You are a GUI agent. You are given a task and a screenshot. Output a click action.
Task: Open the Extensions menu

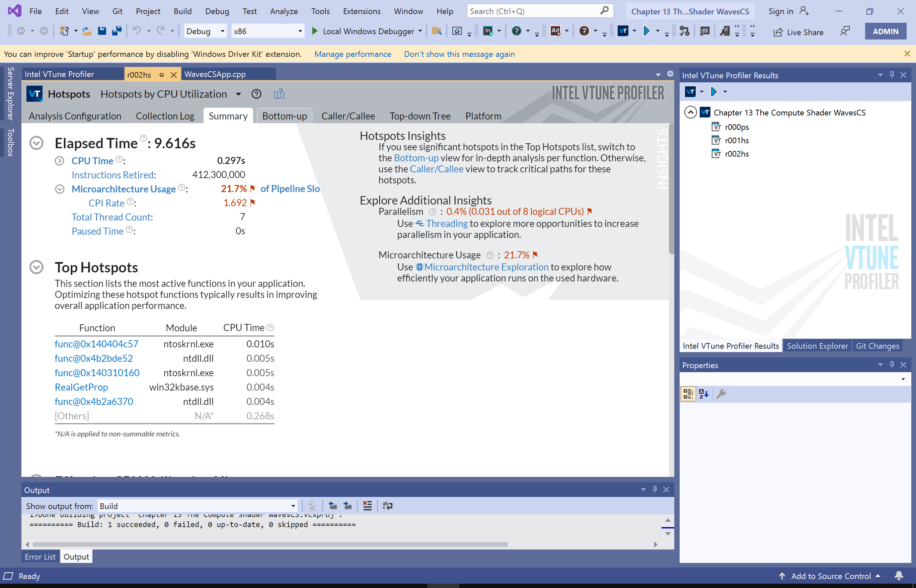click(361, 11)
